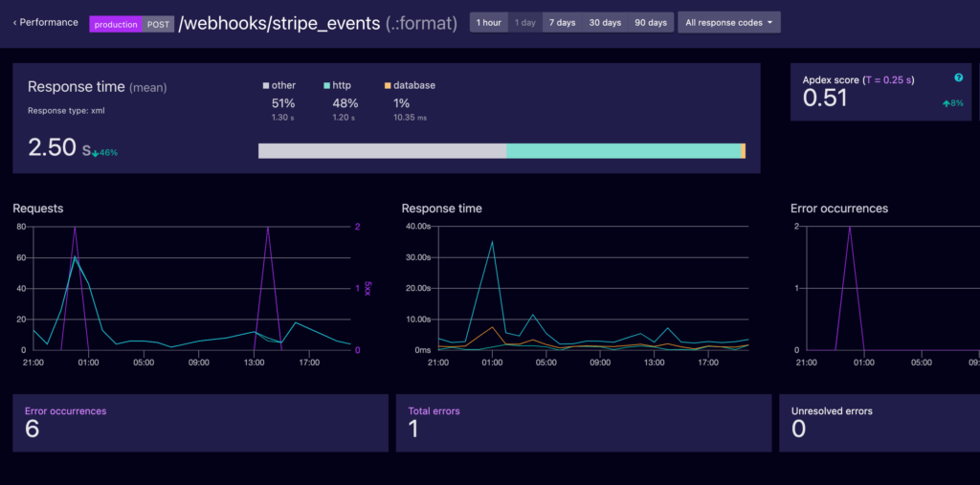The width and height of the screenshot is (980, 485).
Task: Open the Unresolved errors card
Action: point(879,422)
